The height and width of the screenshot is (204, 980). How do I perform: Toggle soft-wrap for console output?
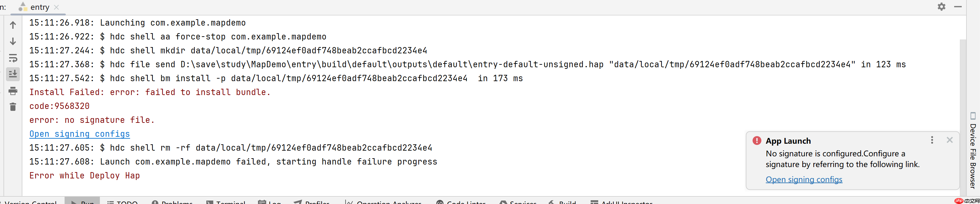[x=13, y=58]
